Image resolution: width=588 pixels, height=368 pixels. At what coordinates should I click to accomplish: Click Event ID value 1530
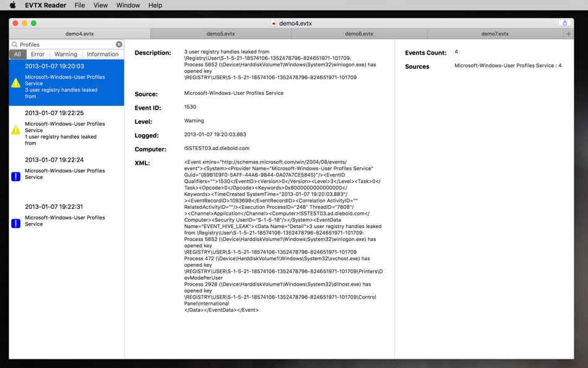click(x=190, y=107)
